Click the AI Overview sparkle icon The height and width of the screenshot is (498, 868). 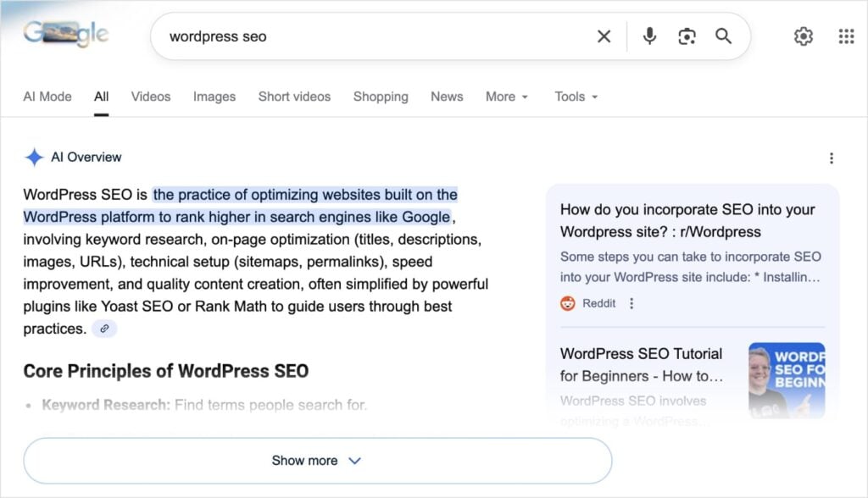pyautogui.click(x=34, y=157)
